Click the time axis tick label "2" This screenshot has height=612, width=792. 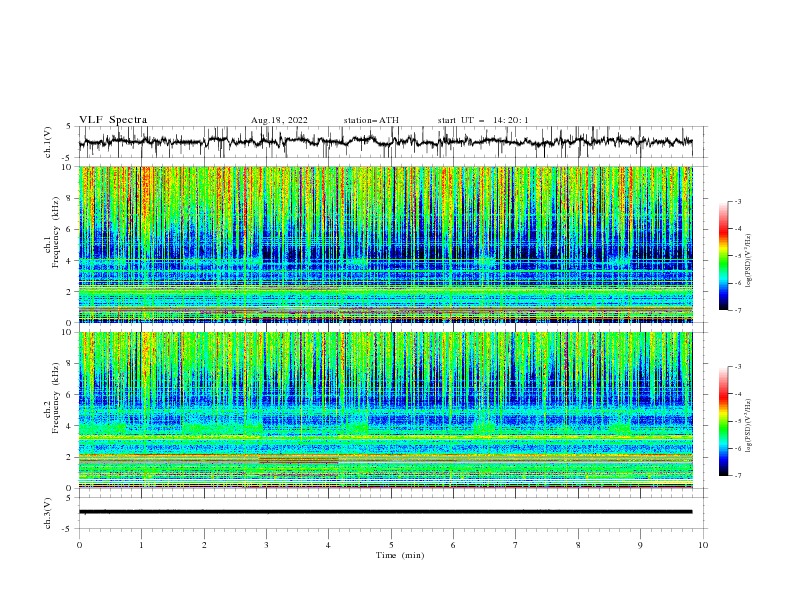[204, 545]
